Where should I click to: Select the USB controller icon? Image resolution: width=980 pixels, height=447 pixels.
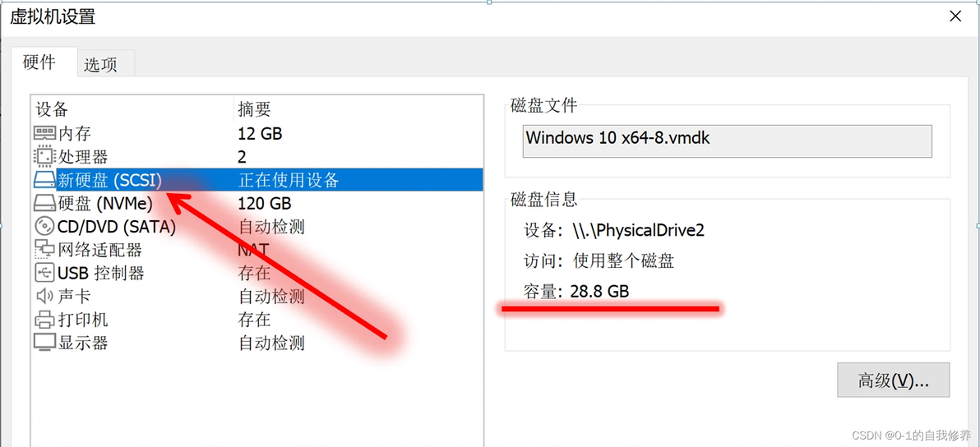[44, 273]
